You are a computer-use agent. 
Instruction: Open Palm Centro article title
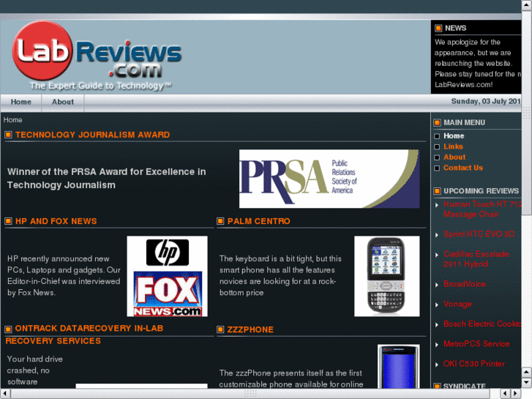click(258, 221)
